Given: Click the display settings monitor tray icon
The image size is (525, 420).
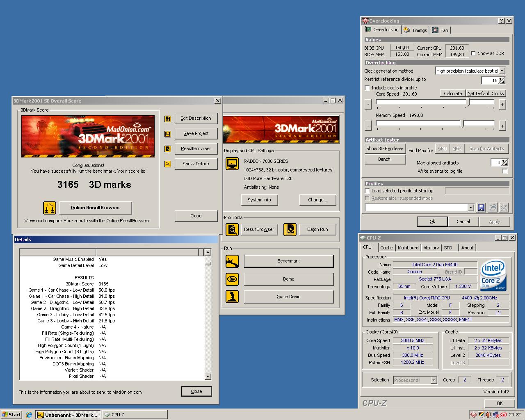Looking at the screenshot, I should click(481, 415).
